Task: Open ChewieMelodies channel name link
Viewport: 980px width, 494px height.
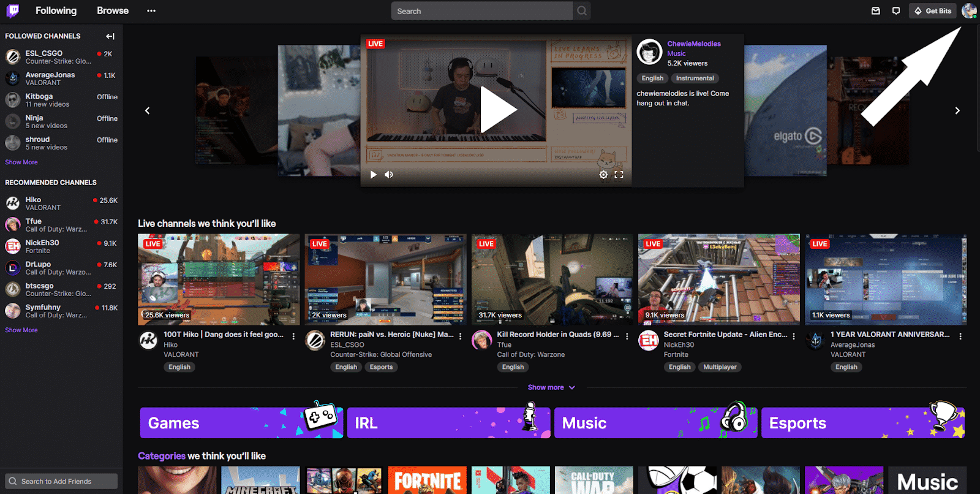Action: tap(694, 44)
